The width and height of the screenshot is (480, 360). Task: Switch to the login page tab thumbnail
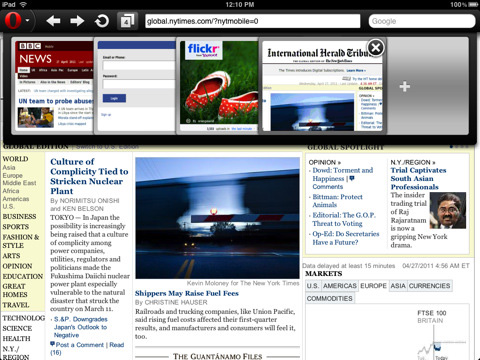[135, 86]
